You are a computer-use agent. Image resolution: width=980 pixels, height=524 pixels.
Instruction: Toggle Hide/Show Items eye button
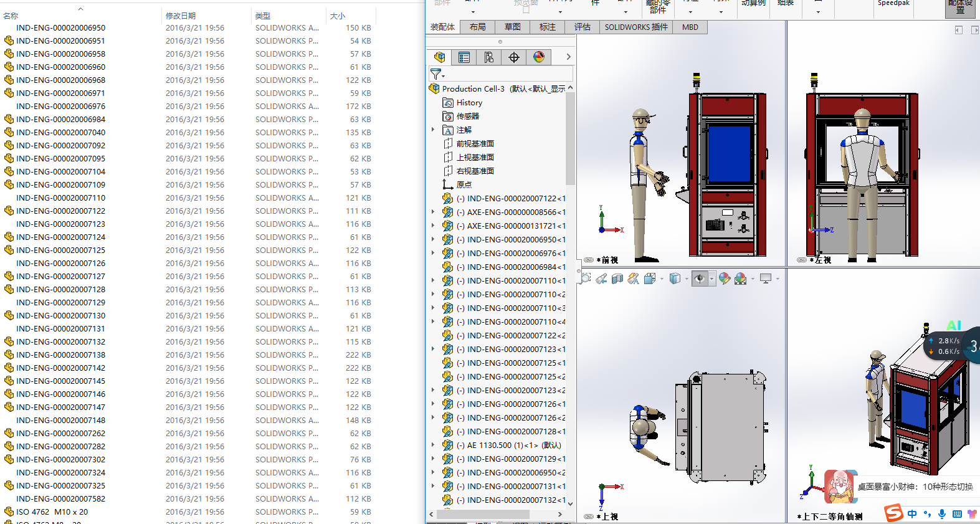pos(700,279)
